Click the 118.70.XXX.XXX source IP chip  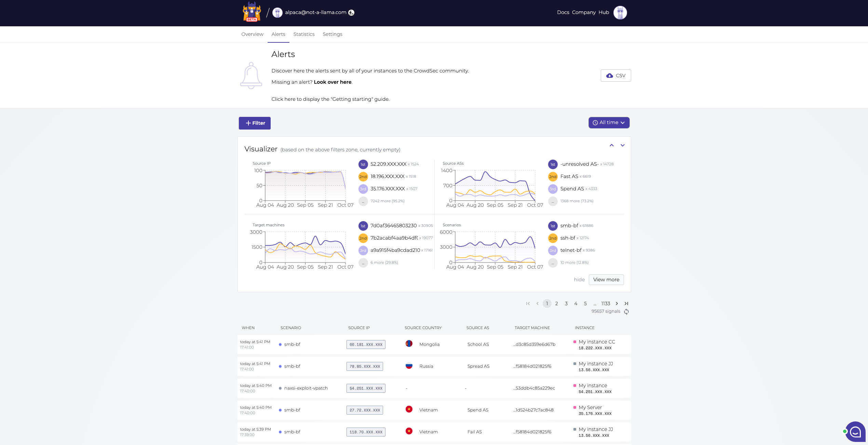(x=366, y=432)
